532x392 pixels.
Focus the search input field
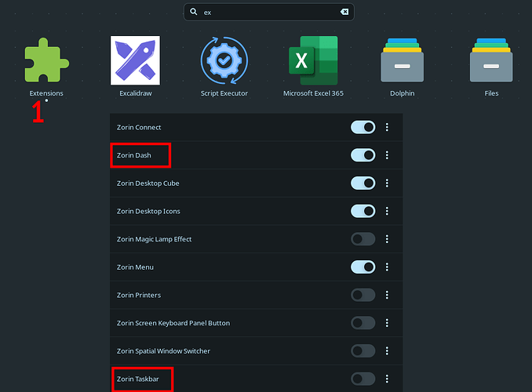click(x=267, y=12)
